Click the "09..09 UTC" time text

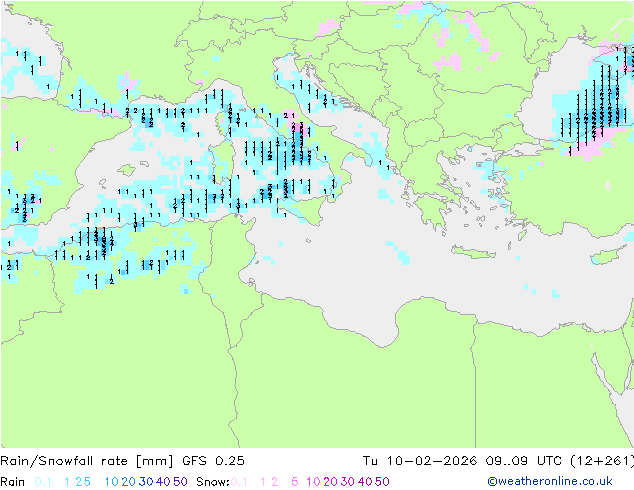click(x=523, y=461)
